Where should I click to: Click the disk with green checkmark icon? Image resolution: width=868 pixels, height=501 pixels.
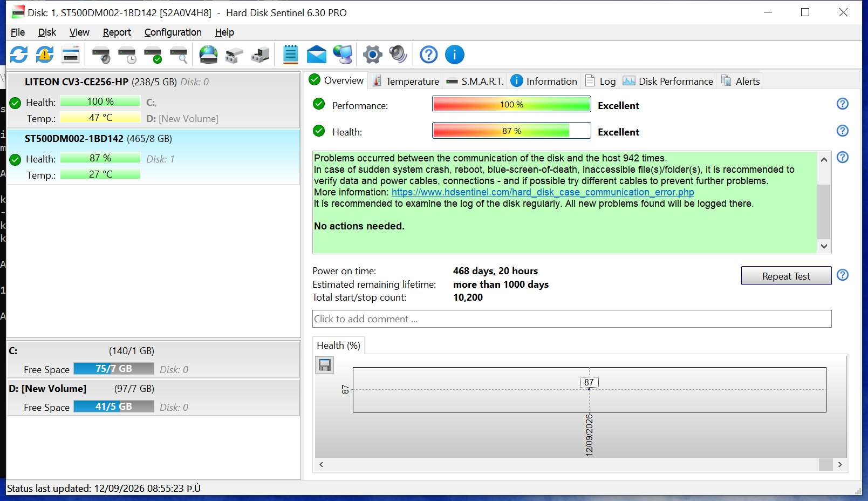[153, 55]
